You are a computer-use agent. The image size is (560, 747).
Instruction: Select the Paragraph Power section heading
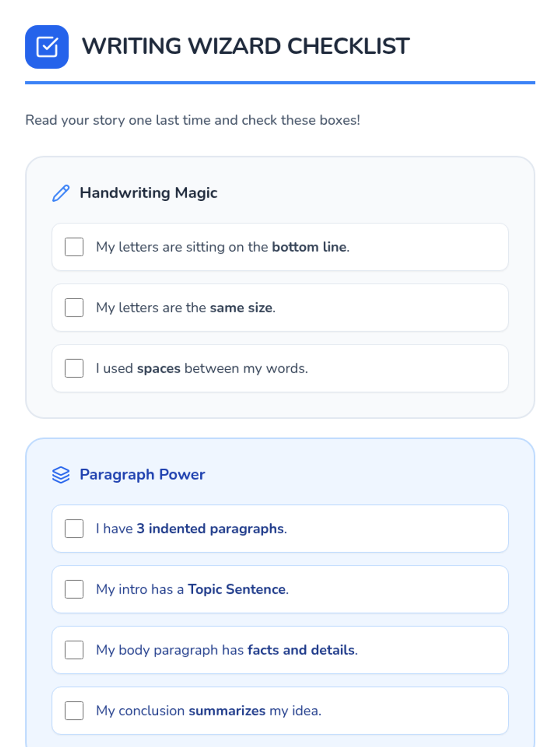click(x=142, y=474)
